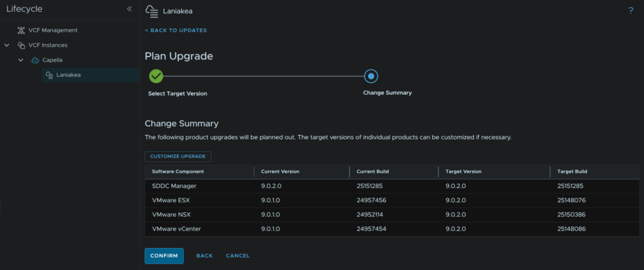Collapse the VCF Instances tree node
This screenshot has width=644, height=270.
click(7, 45)
